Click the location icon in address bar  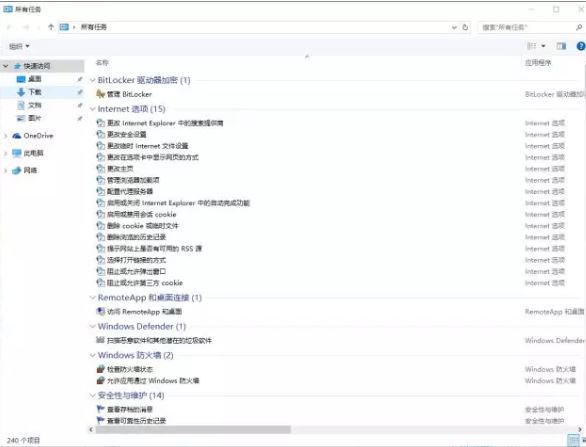pos(64,27)
